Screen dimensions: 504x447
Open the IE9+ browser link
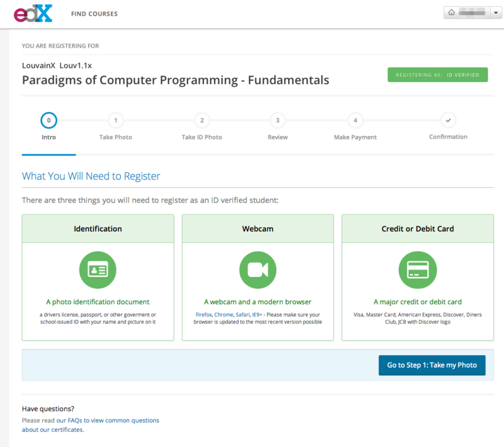[x=257, y=315]
